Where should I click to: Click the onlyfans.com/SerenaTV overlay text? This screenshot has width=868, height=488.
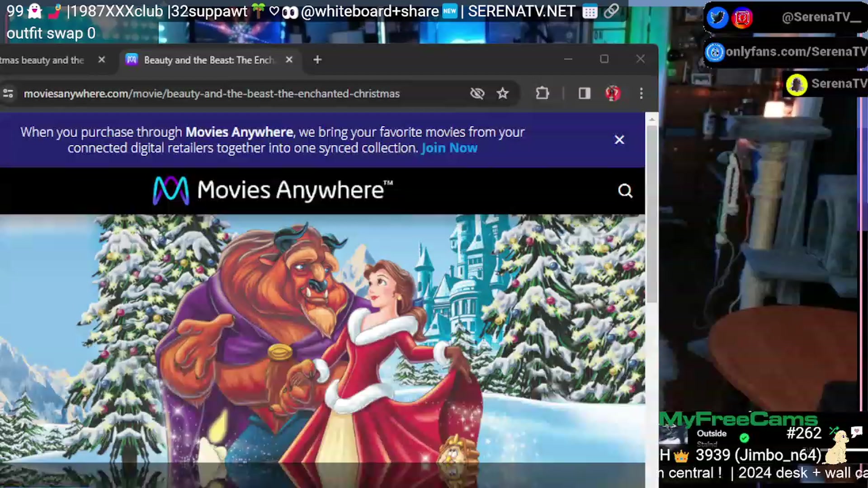coord(796,52)
